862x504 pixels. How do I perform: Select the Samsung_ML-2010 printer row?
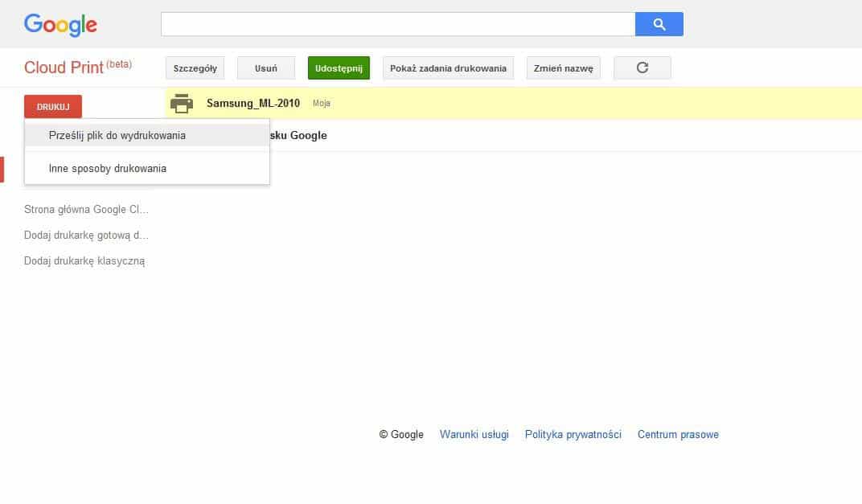click(514, 104)
